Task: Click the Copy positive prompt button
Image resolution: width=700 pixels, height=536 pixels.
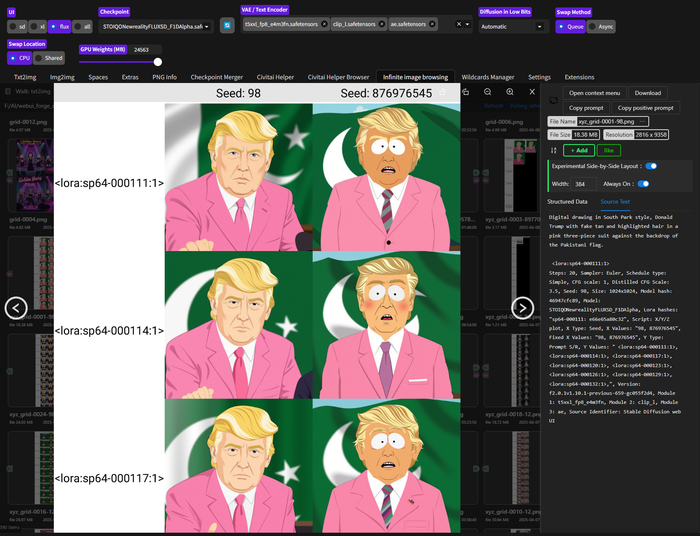Action: pyautogui.click(x=645, y=107)
